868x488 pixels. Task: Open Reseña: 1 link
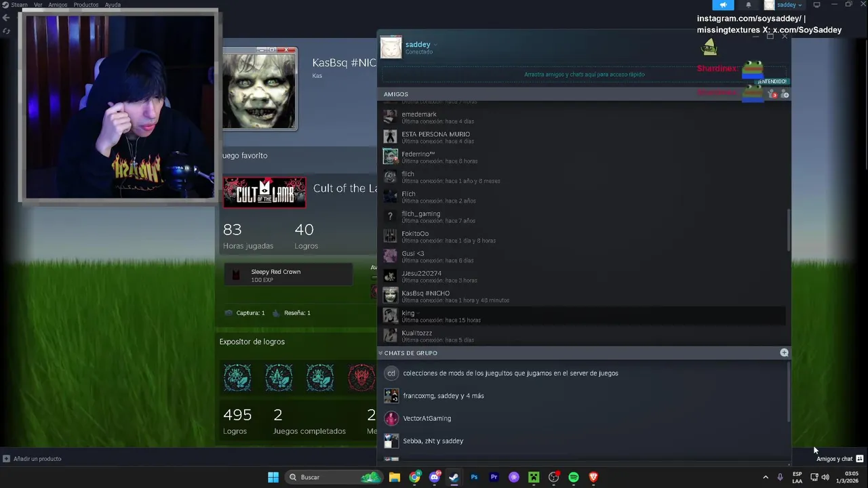[x=292, y=313]
